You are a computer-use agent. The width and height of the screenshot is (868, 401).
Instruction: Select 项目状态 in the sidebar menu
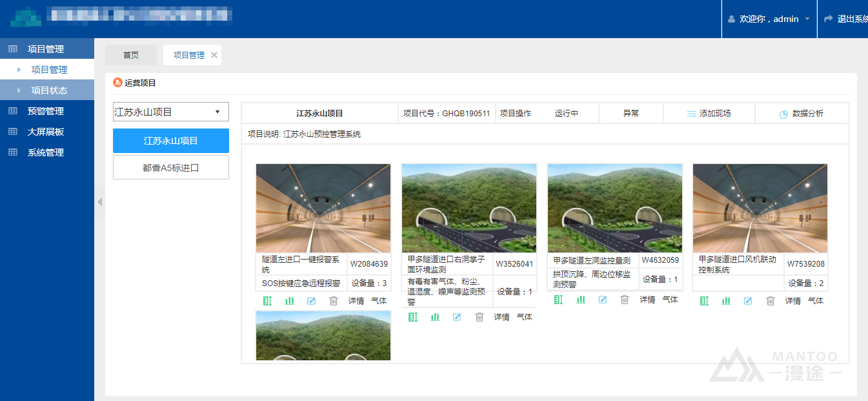(x=49, y=90)
